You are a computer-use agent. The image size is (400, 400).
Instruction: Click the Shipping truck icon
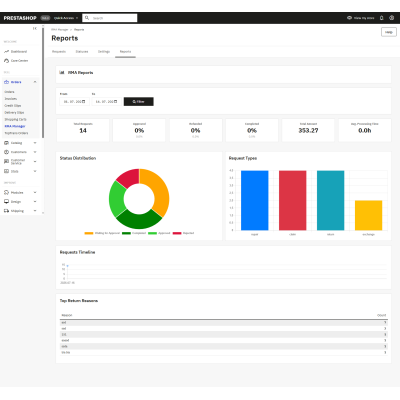coord(6,211)
